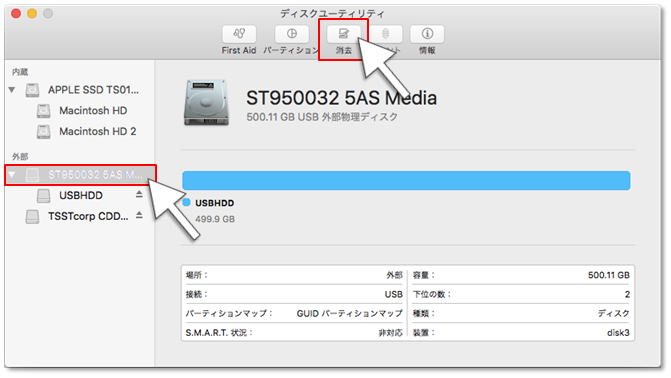Click the 499.9 GB size text

pyautogui.click(x=215, y=219)
